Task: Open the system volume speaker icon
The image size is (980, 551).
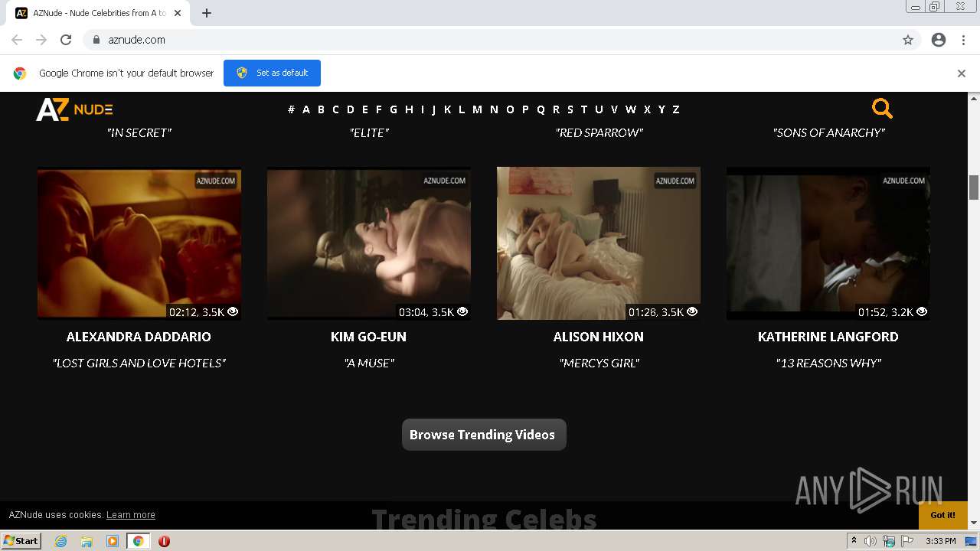Action: [871, 541]
